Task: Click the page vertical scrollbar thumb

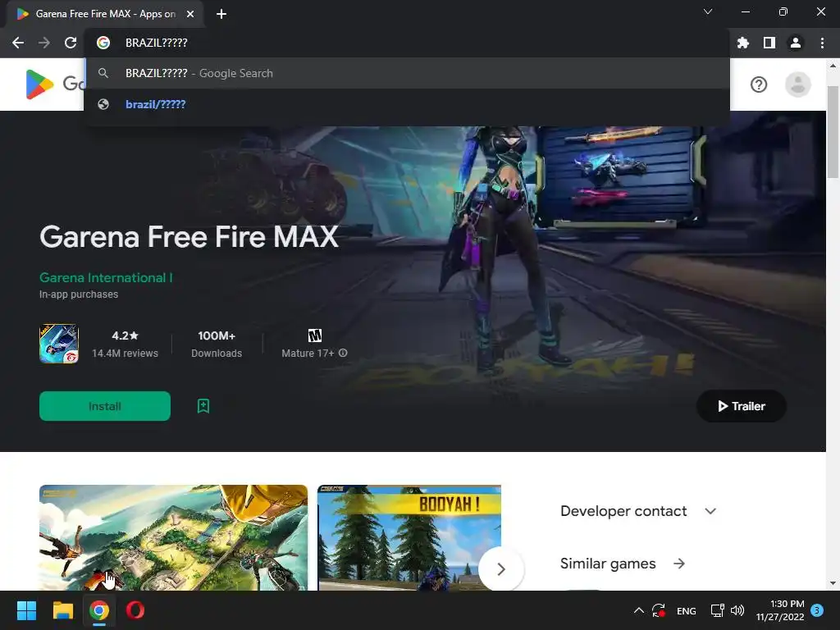Action: click(833, 131)
